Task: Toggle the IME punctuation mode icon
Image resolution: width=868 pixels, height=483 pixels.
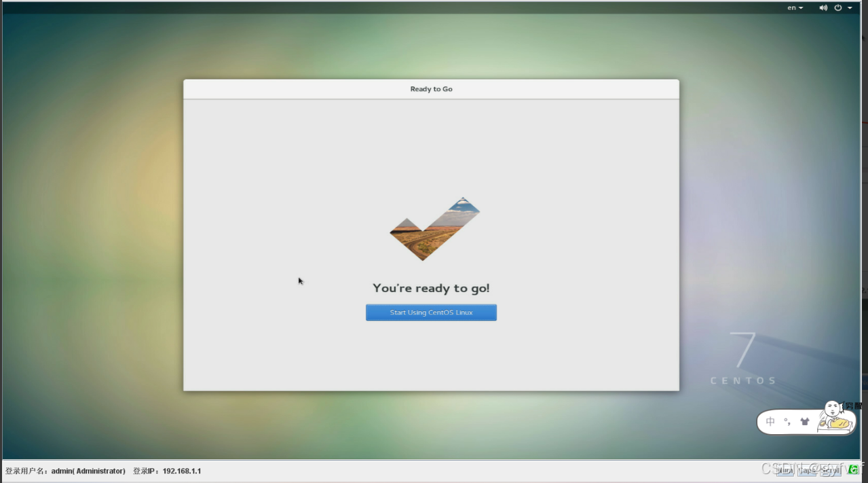Action: 787,422
